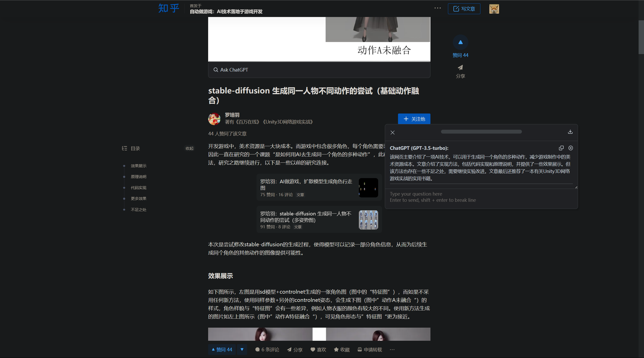Open the more options menu at top right
The image size is (644, 358).
pyautogui.click(x=437, y=8)
